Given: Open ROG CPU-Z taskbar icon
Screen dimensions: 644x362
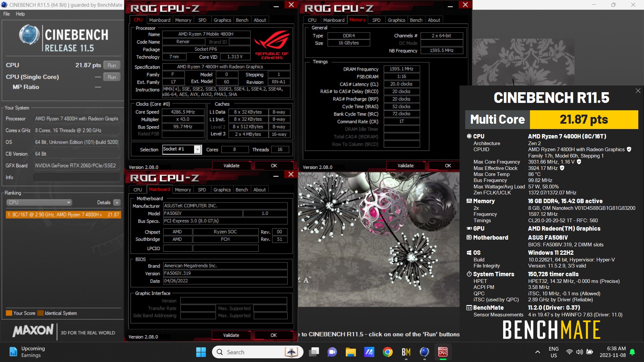Looking at the screenshot, I should [443, 352].
